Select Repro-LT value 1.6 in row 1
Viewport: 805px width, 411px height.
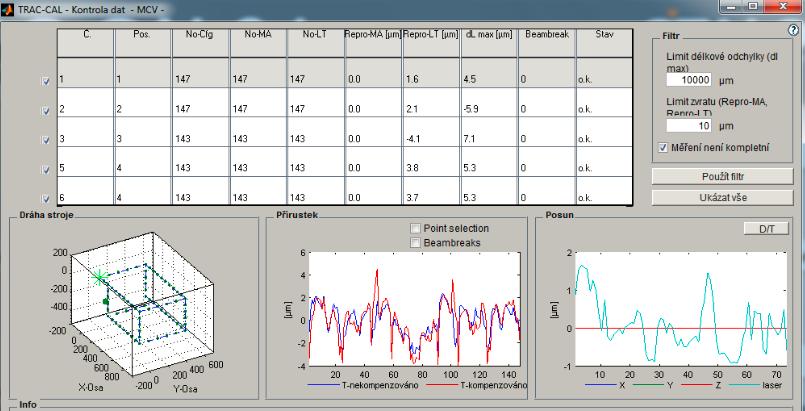(x=412, y=80)
